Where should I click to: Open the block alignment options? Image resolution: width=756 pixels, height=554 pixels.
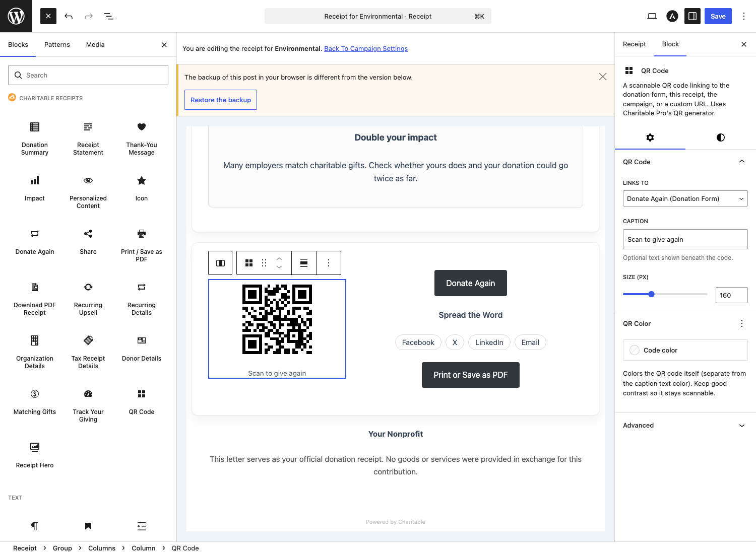(304, 263)
